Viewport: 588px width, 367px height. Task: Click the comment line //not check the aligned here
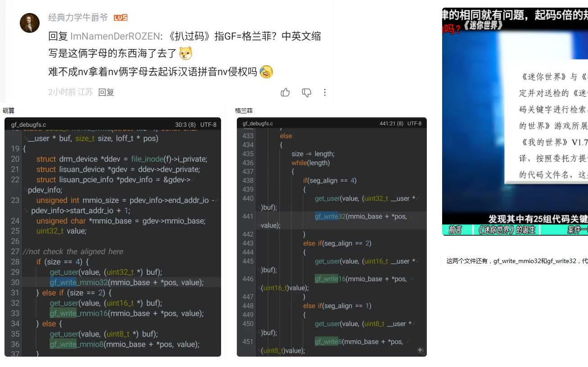72,251
